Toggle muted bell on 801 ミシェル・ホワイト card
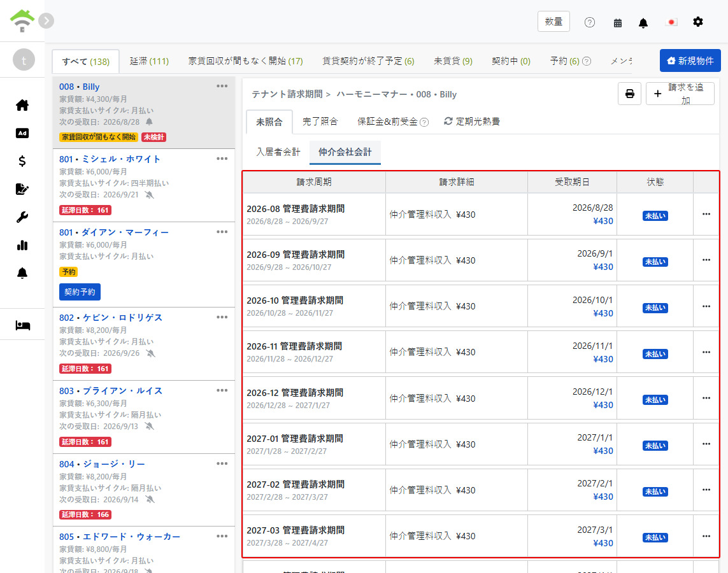This screenshot has height=573, width=728. 149,195
